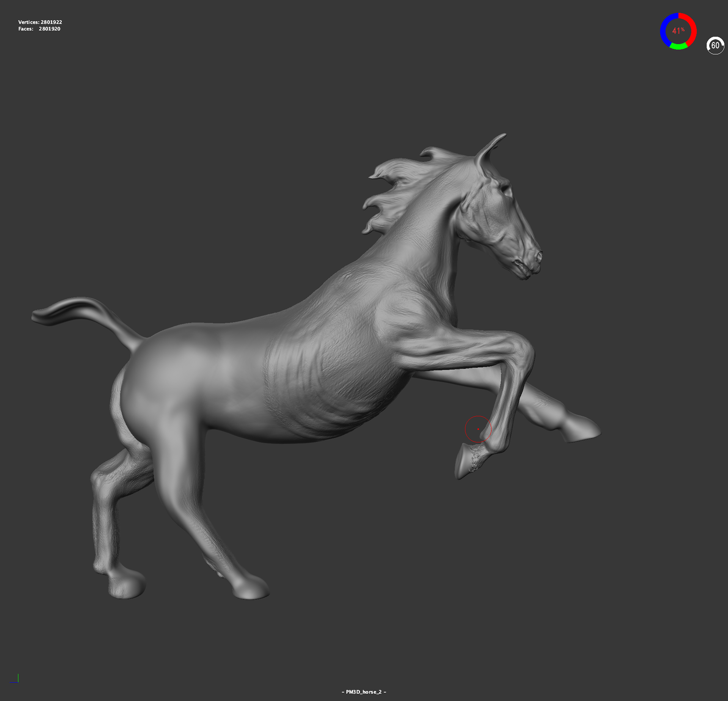The height and width of the screenshot is (701, 728).
Task: Click the 60 circular gauge
Action: 715,46
